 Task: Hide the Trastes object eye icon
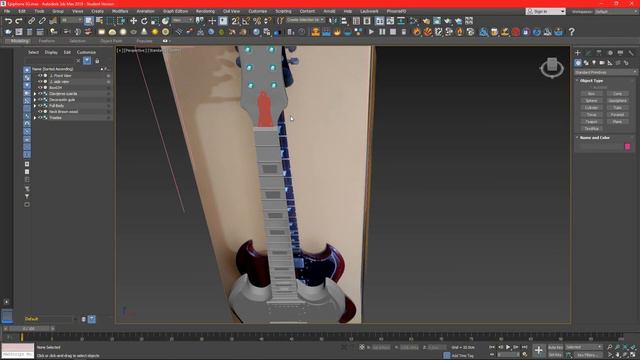[x=40, y=118]
